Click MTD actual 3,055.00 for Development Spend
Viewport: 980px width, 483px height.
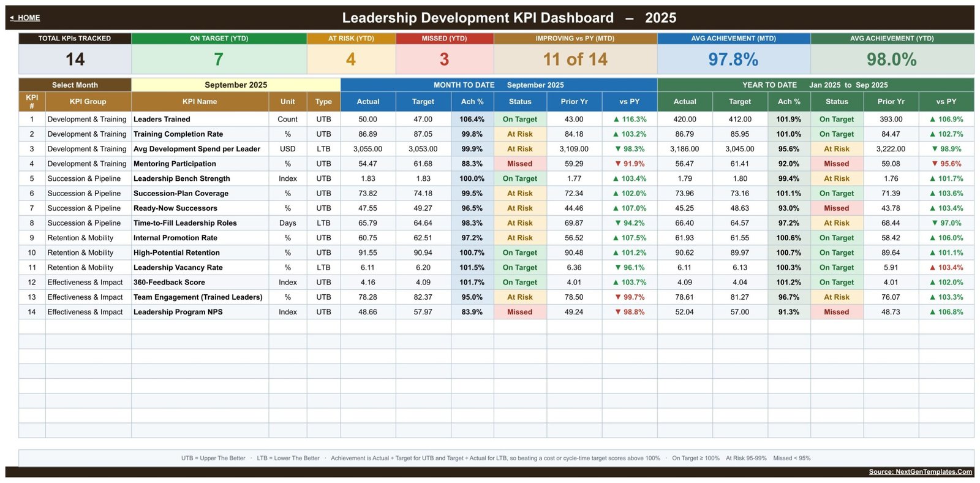368,149
